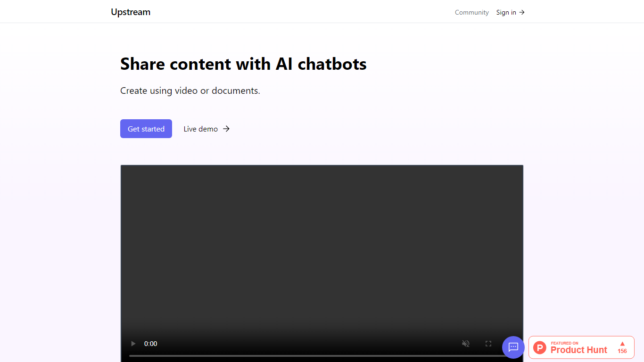Click the 156 upvote count
The width and height of the screenshot is (644, 362).
point(622,351)
